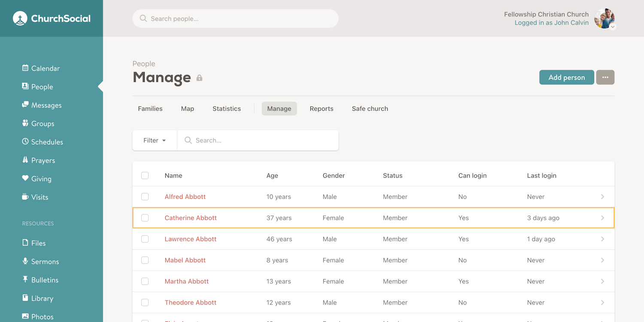The height and width of the screenshot is (322, 644).
Task: Switch to the Statistics tab
Action: [x=226, y=108]
